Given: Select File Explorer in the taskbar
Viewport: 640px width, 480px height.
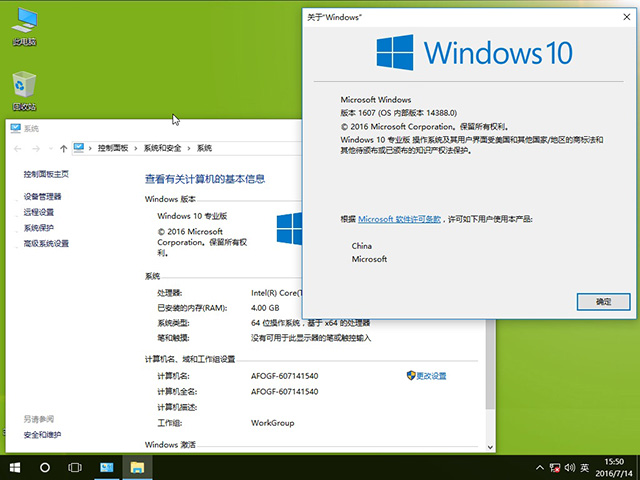Looking at the screenshot, I should (x=135, y=467).
